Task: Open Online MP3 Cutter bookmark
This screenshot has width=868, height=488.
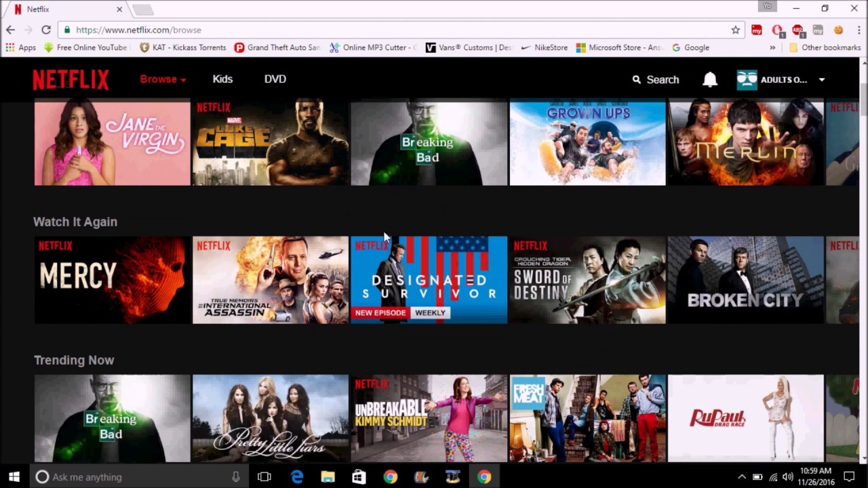Action: 373,47
